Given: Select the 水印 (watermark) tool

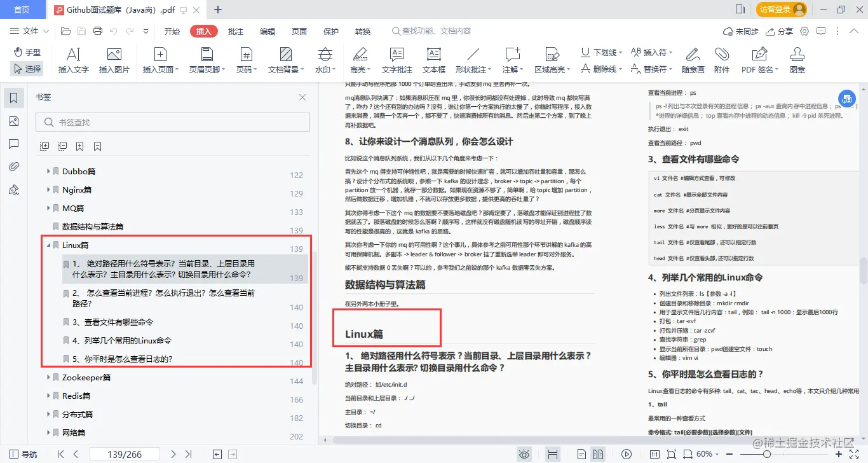Looking at the screenshot, I should (x=325, y=61).
